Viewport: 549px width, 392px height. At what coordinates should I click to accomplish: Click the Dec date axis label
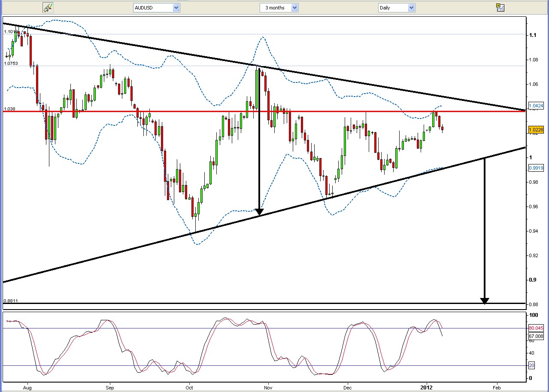347,387
